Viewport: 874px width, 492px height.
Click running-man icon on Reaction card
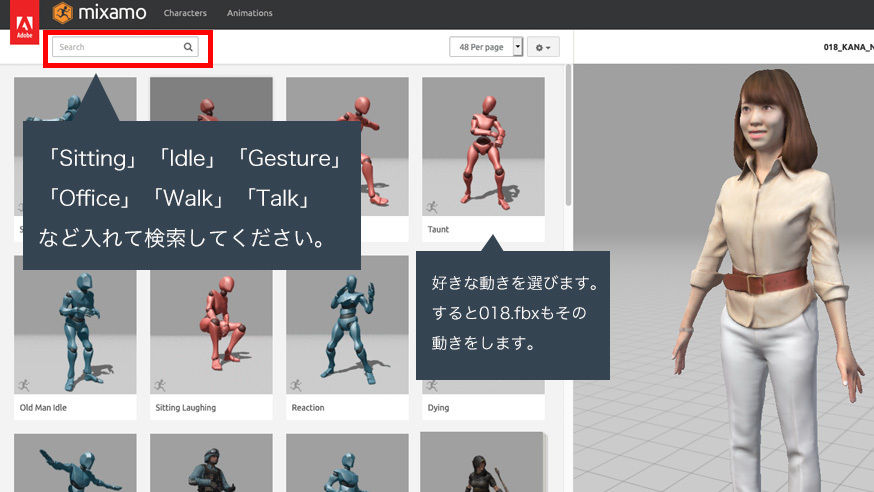pyautogui.click(x=295, y=385)
